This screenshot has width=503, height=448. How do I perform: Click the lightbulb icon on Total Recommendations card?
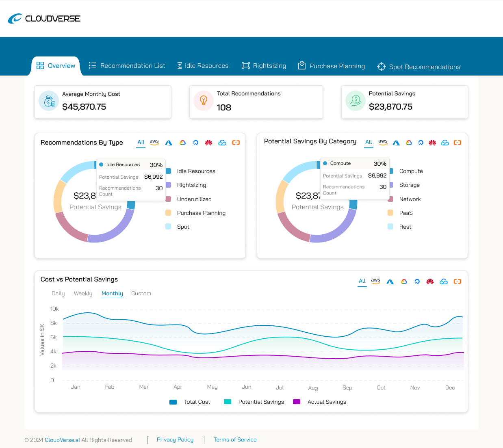pos(203,100)
